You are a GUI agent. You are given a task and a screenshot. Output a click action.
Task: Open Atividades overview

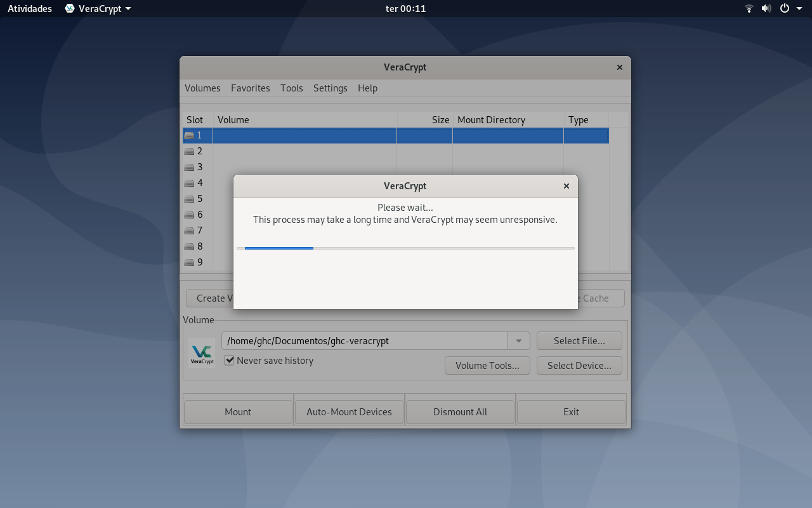[30, 9]
